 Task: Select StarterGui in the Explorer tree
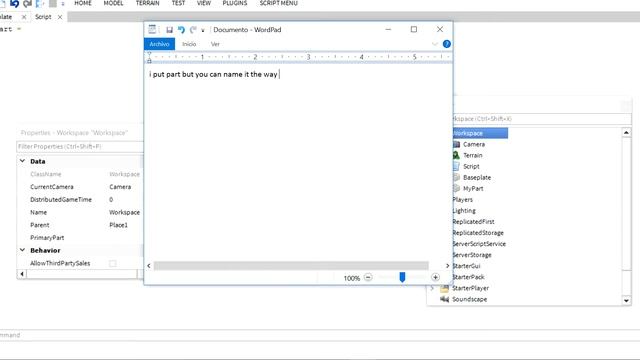click(466, 266)
